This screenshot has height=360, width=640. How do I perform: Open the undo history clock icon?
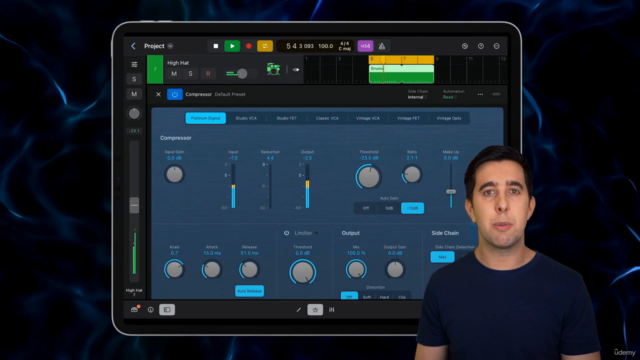click(464, 46)
